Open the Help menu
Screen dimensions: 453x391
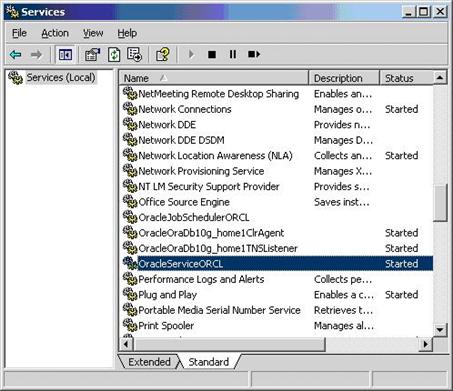click(x=127, y=33)
